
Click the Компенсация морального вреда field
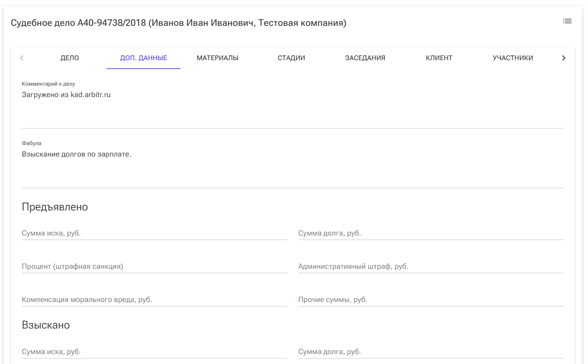click(154, 300)
